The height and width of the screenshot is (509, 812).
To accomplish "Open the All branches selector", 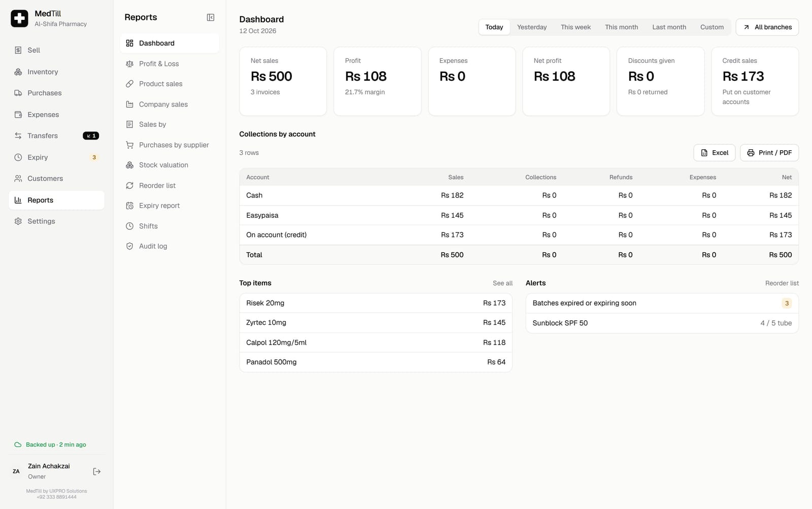I will (767, 27).
